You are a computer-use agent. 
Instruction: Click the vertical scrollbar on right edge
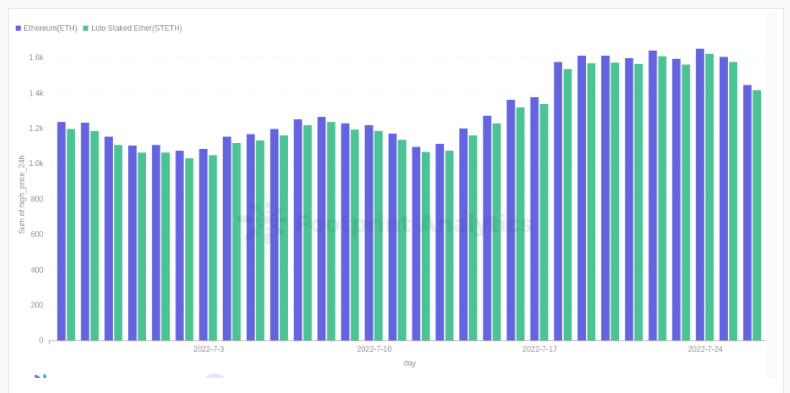(x=772, y=194)
